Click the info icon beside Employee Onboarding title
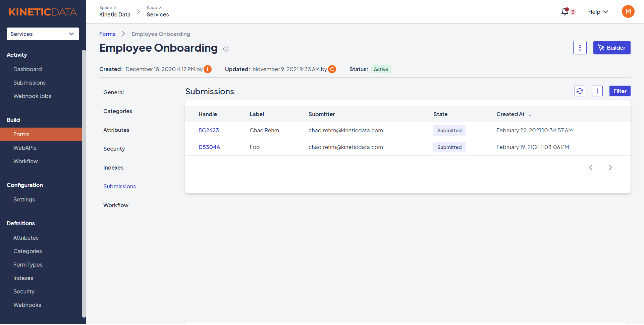This screenshot has width=644, height=325. tap(226, 49)
